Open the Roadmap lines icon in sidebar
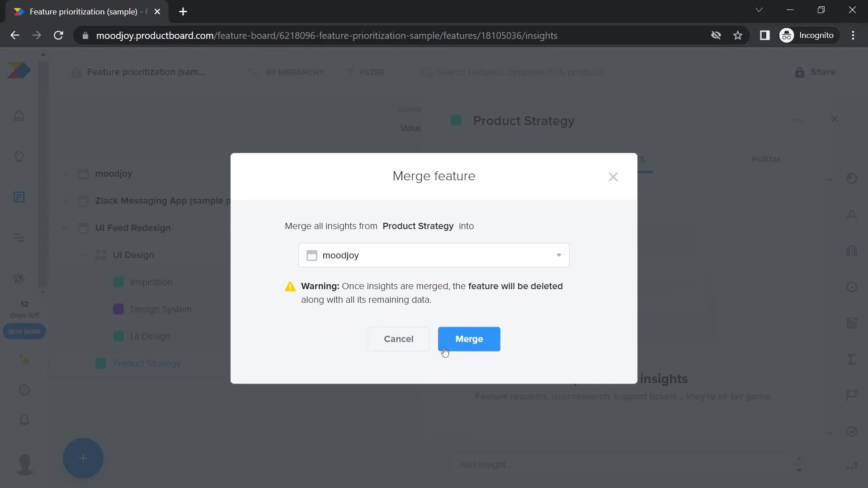Screen dimensions: 868x488 click(19, 238)
